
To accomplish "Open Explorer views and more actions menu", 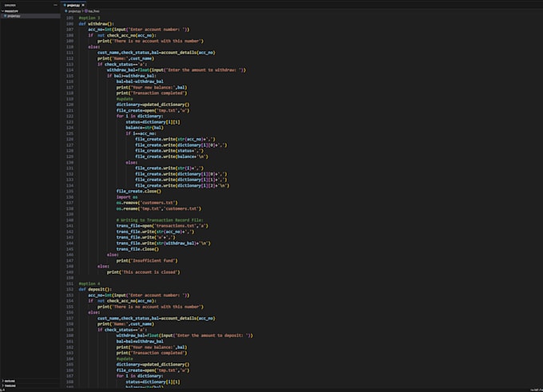I will coord(55,6).
